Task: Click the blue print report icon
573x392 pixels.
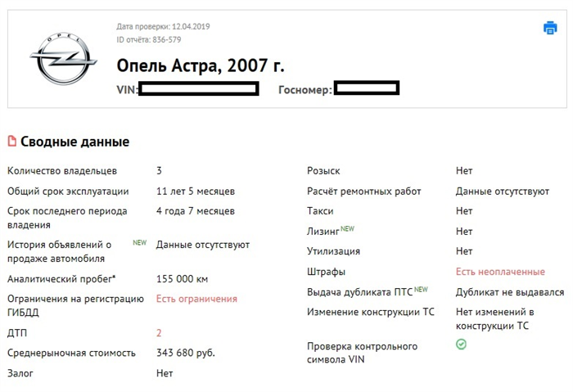Action: 550,28
